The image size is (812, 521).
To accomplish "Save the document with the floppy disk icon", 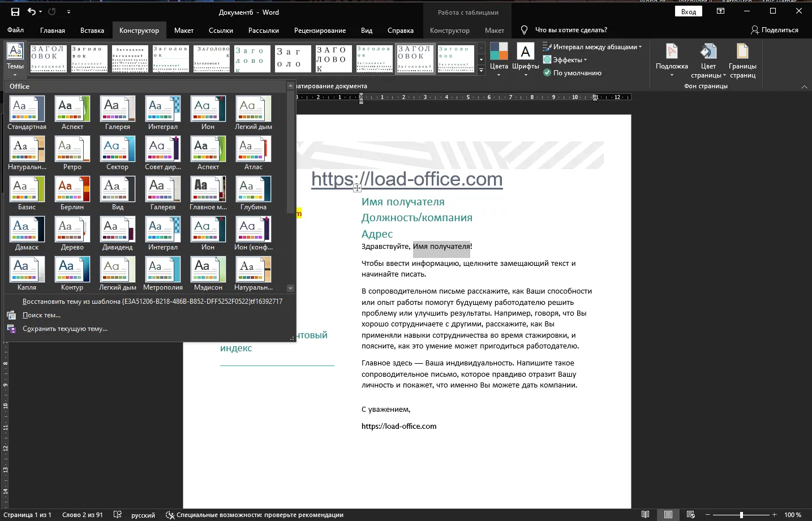I will coord(15,12).
